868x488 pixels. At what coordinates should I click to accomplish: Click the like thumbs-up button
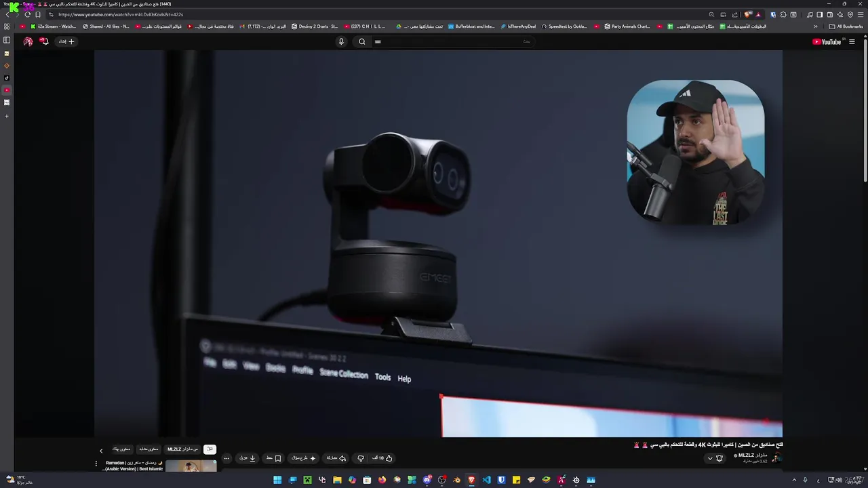coord(383,458)
